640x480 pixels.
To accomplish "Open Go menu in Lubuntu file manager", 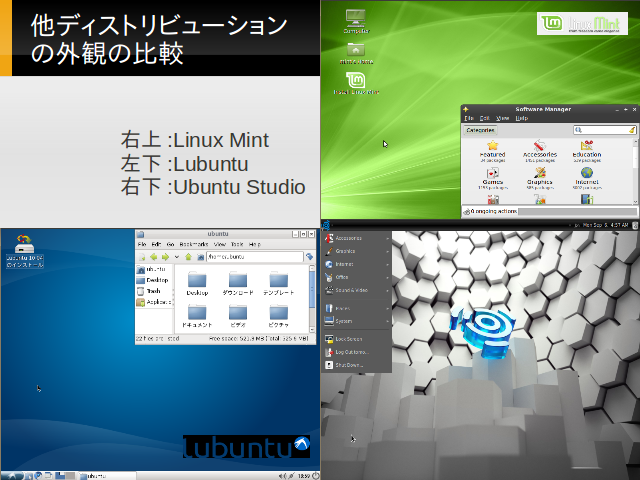I will (x=170, y=244).
